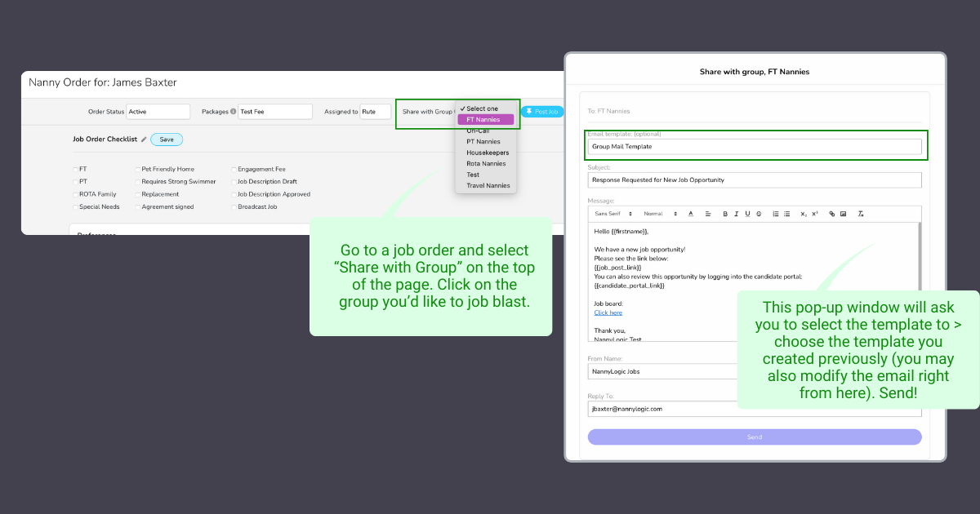980x514 pixels.
Task: Tick the Engagement Fee checkbox
Action: tap(234, 169)
